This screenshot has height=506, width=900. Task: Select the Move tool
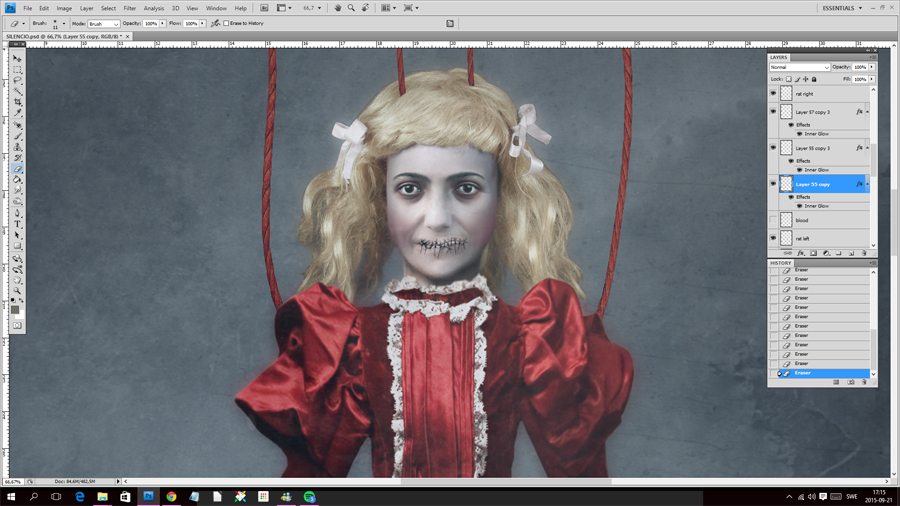pyautogui.click(x=17, y=59)
